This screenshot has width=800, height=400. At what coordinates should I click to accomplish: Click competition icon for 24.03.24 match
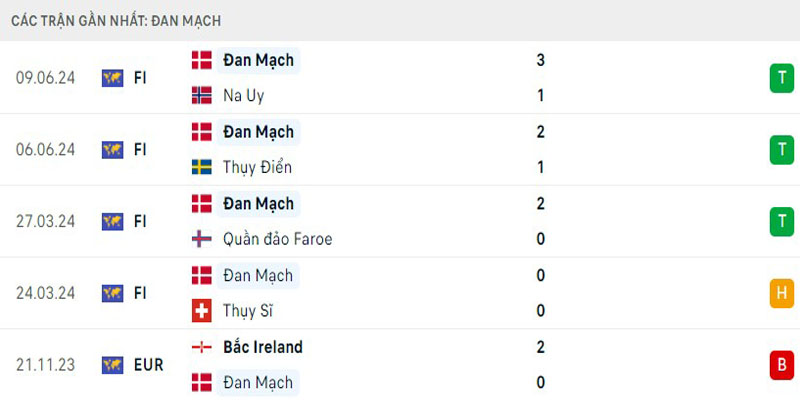tap(112, 293)
